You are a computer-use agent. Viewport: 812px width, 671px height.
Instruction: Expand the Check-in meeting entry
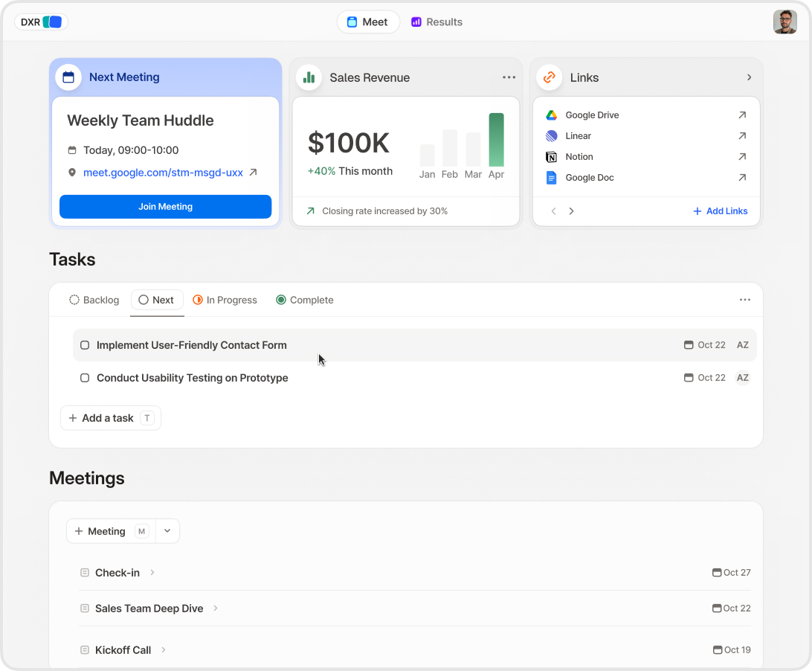point(152,572)
